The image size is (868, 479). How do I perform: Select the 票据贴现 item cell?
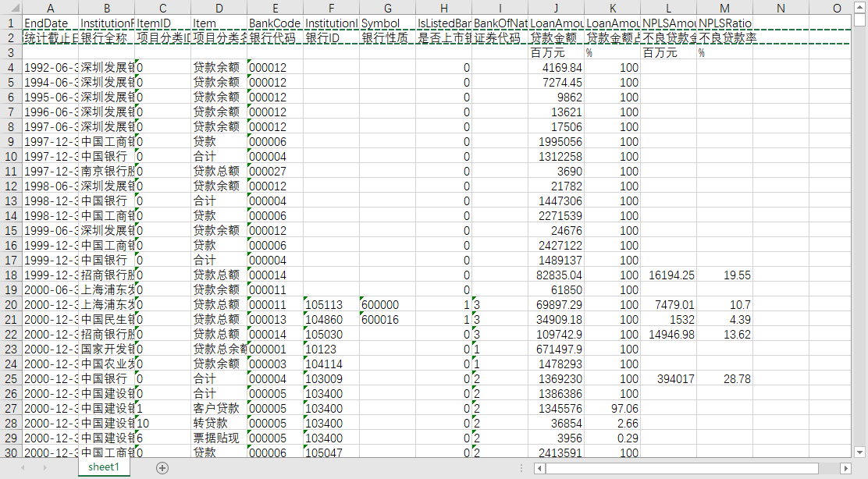(219, 438)
